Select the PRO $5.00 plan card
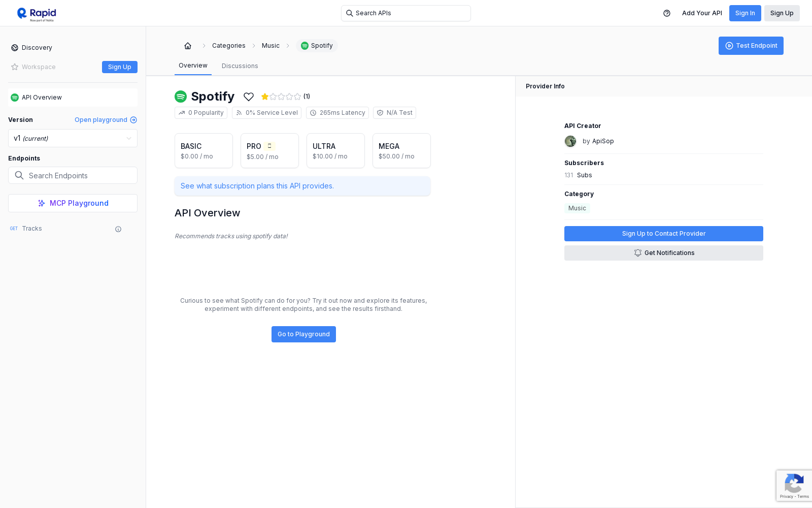Image resolution: width=812 pixels, height=508 pixels. (x=269, y=150)
